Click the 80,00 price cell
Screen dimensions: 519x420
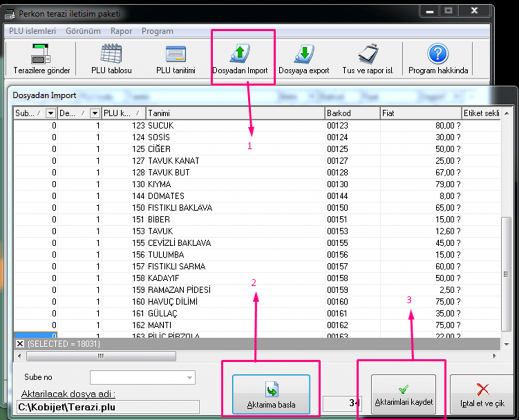click(421, 126)
